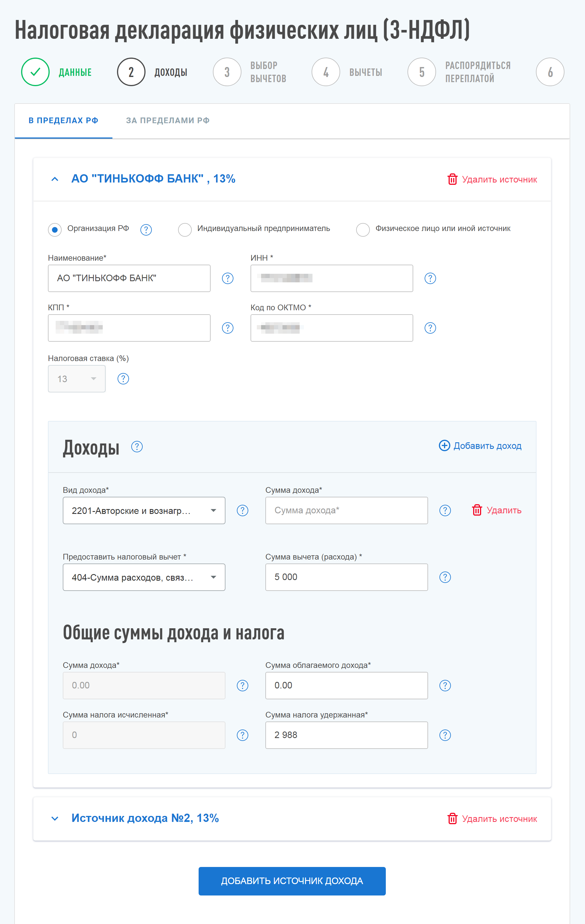Click step 6 circle
The width and height of the screenshot is (585, 924).
(x=550, y=72)
